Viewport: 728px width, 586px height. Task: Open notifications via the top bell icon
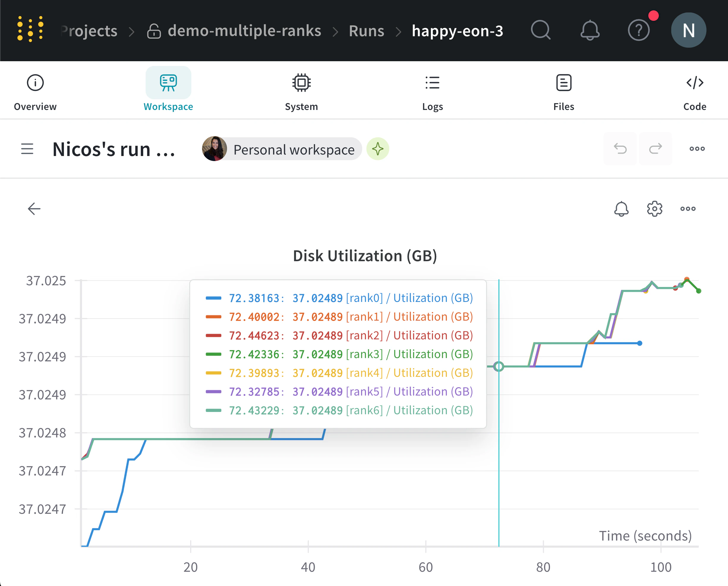[x=589, y=30]
